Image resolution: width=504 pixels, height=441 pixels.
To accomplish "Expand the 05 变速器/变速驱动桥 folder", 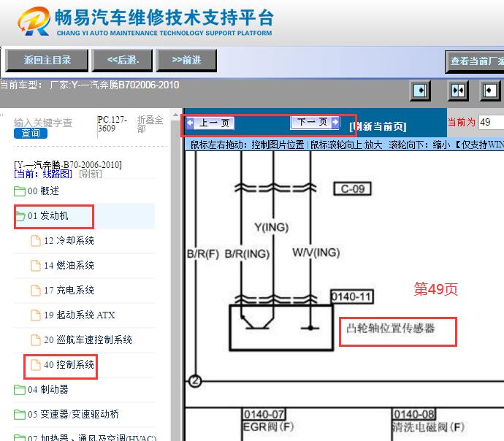I will [73, 414].
